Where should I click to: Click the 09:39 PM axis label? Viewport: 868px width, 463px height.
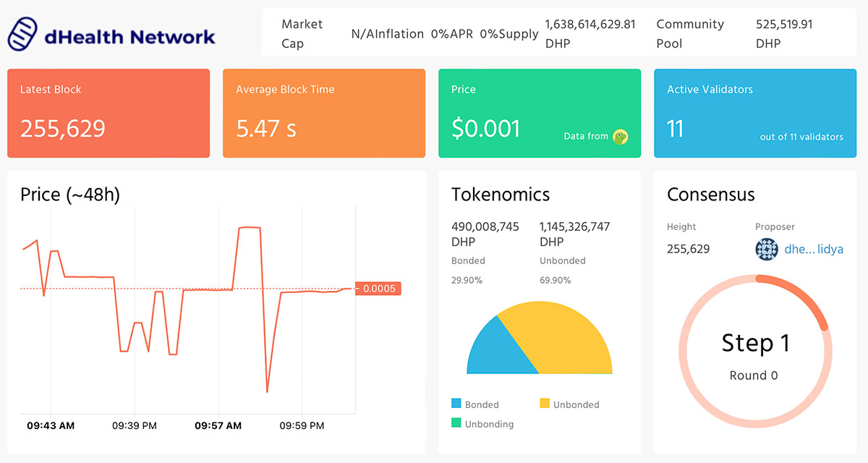pyautogui.click(x=135, y=425)
